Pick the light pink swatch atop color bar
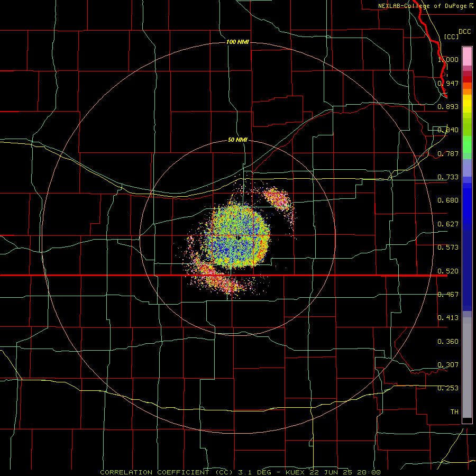Viewport: 476px width, 476px height. (467, 57)
